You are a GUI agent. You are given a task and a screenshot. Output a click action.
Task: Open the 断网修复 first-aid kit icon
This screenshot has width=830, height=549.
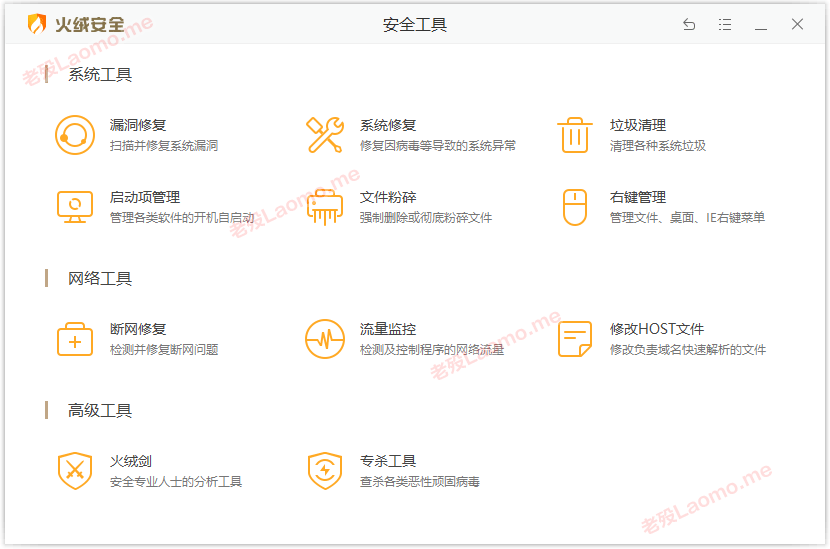[75, 339]
